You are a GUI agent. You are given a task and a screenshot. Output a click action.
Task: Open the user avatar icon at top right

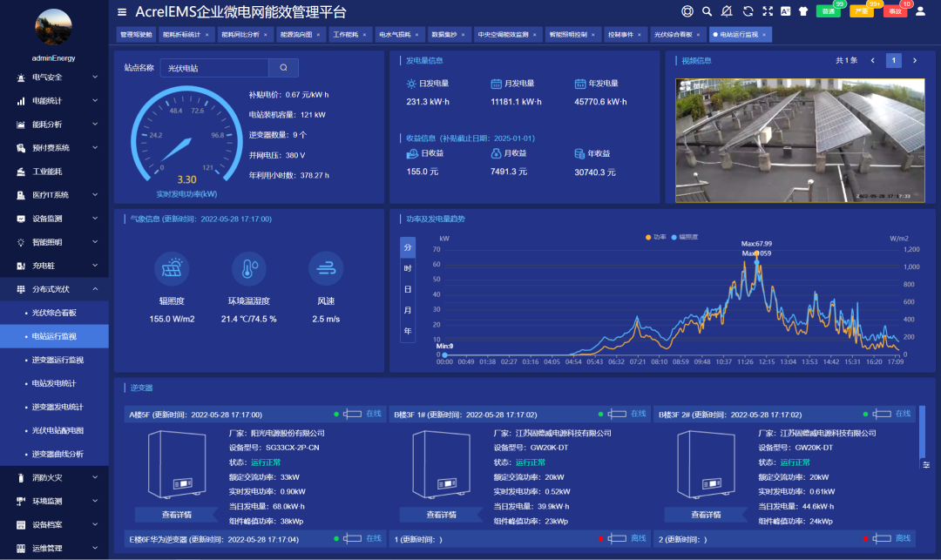click(920, 11)
